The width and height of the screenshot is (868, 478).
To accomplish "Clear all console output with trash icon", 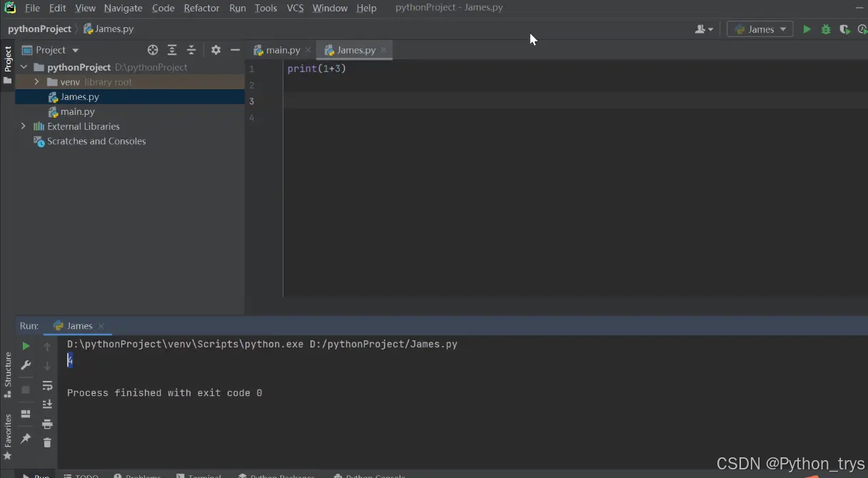I will (47, 442).
